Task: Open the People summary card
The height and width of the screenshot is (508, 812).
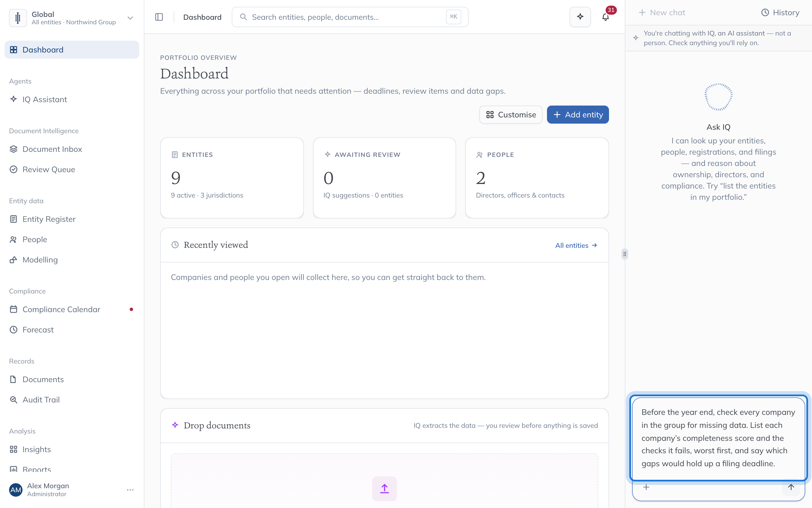Action: (537, 178)
